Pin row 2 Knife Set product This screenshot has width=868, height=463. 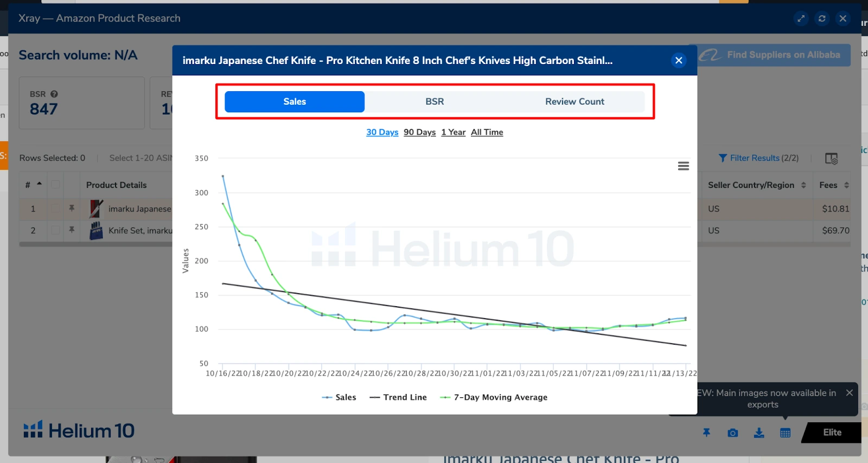click(x=72, y=230)
